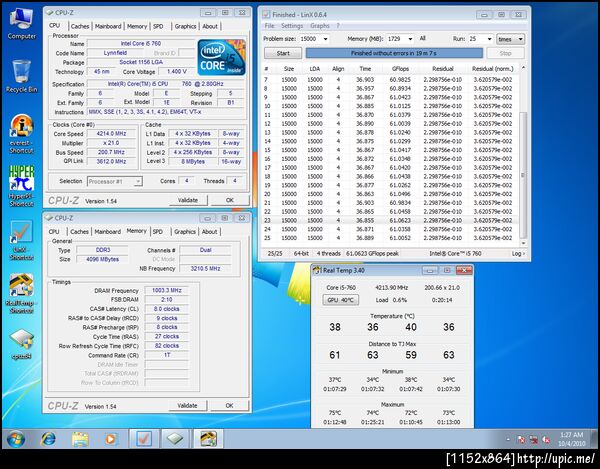Select the RealTemp Shortcut desktop icon

(x=21, y=293)
